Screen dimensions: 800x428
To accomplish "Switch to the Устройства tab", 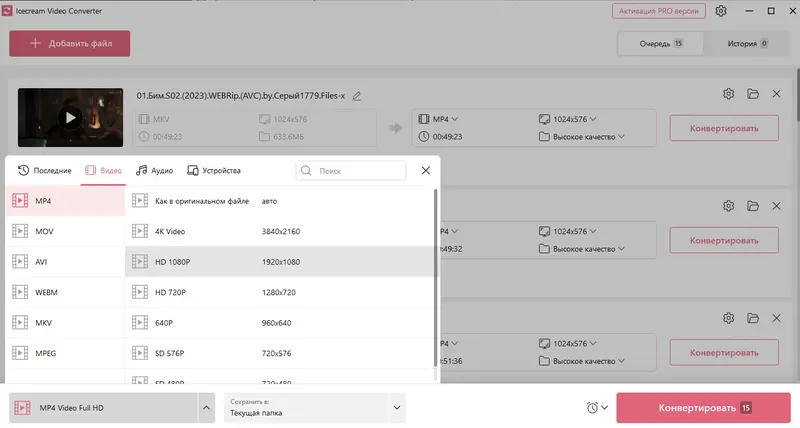I will tap(213, 171).
